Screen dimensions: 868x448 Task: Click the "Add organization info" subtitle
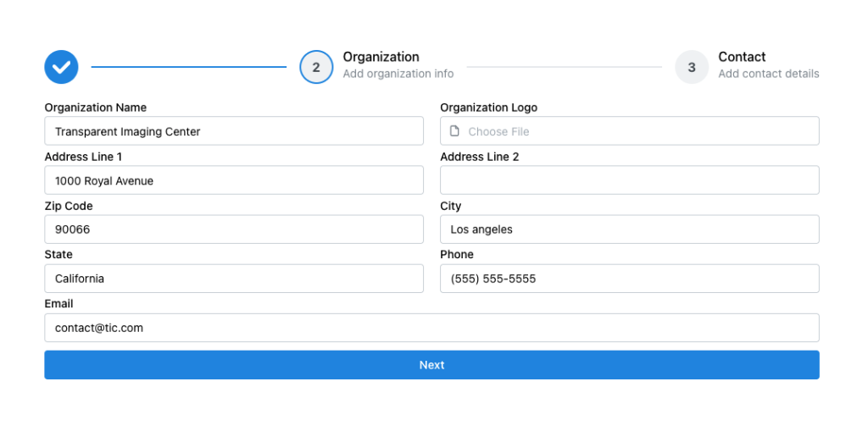[398, 74]
